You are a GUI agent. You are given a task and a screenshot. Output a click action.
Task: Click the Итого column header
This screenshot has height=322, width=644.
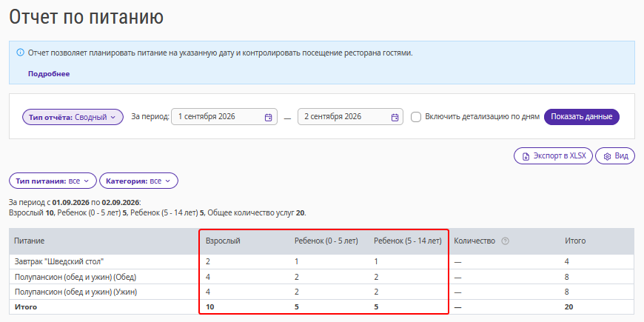pos(575,241)
